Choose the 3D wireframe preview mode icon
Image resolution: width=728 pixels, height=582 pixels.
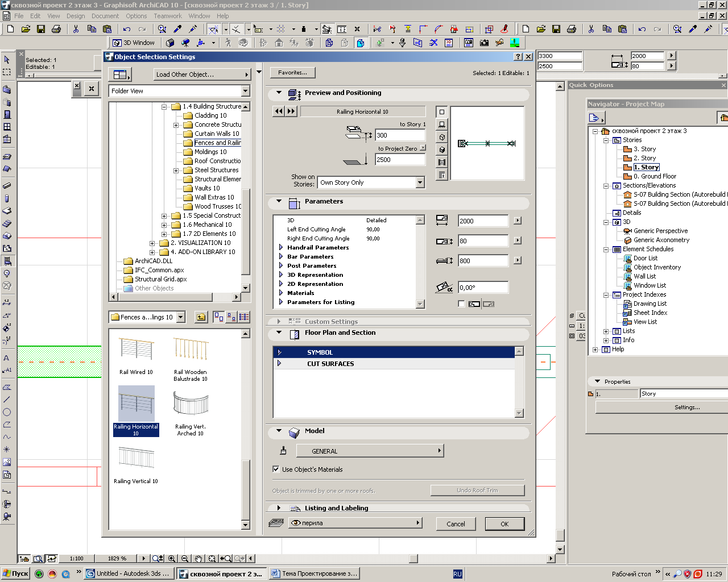coord(442,137)
